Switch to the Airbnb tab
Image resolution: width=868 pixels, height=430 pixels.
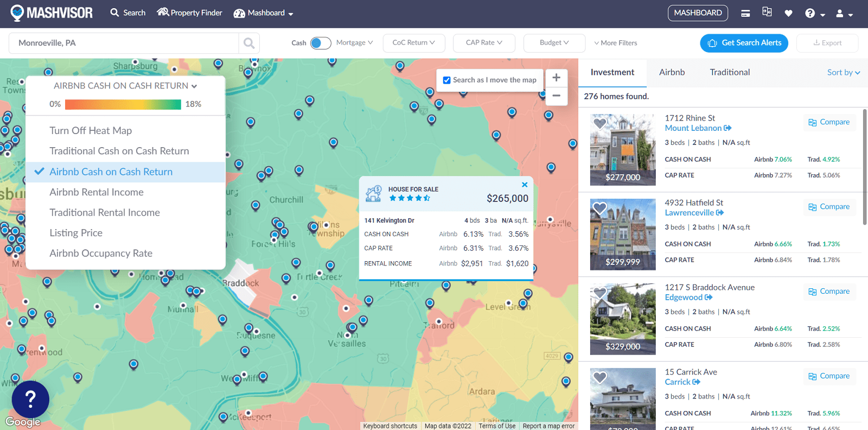672,72
